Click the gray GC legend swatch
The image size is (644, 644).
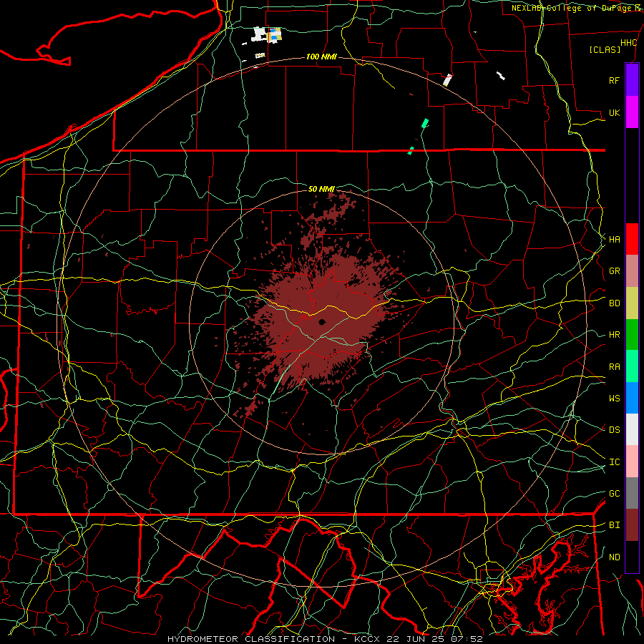click(x=632, y=493)
